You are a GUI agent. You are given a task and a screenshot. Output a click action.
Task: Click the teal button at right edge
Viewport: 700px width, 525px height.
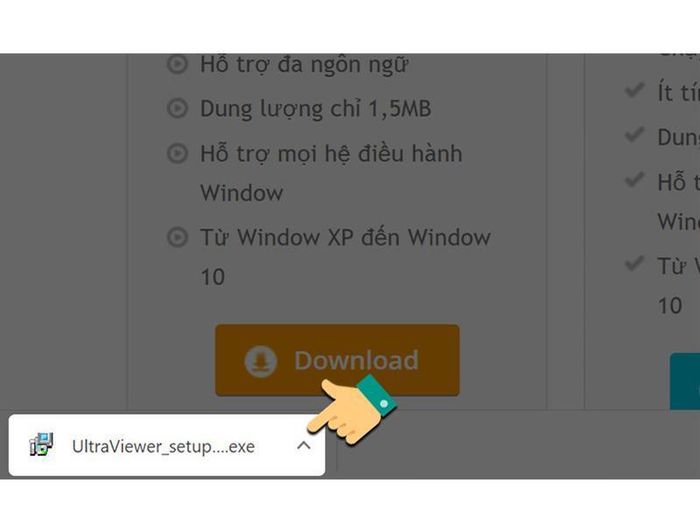point(685,381)
